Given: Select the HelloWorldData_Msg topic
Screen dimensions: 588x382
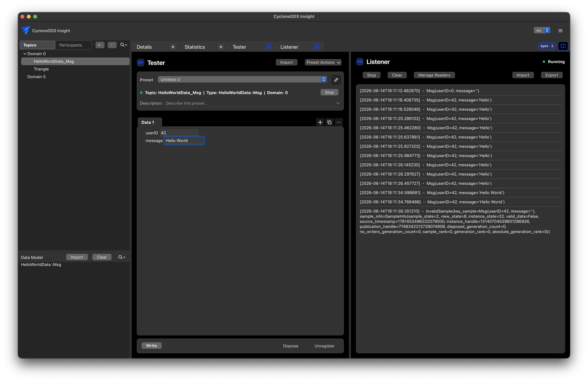Looking at the screenshot, I should [75, 61].
